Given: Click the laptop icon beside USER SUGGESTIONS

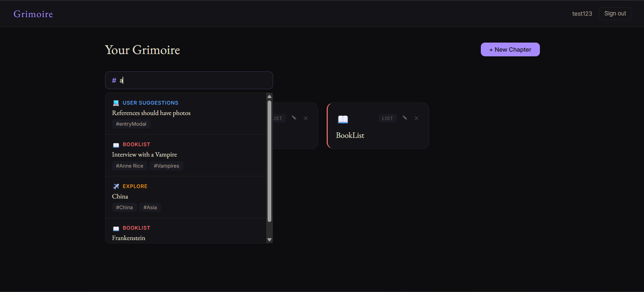Looking at the screenshot, I should pos(116,103).
